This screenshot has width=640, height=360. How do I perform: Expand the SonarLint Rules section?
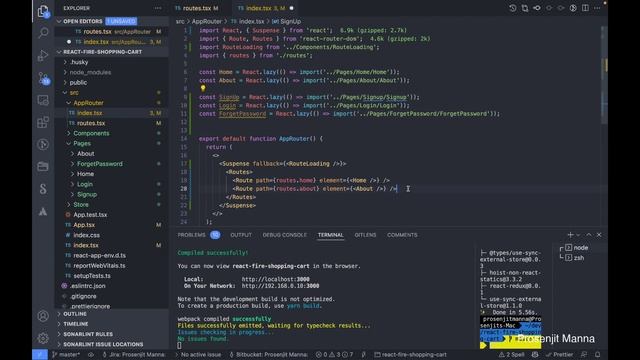111,334
